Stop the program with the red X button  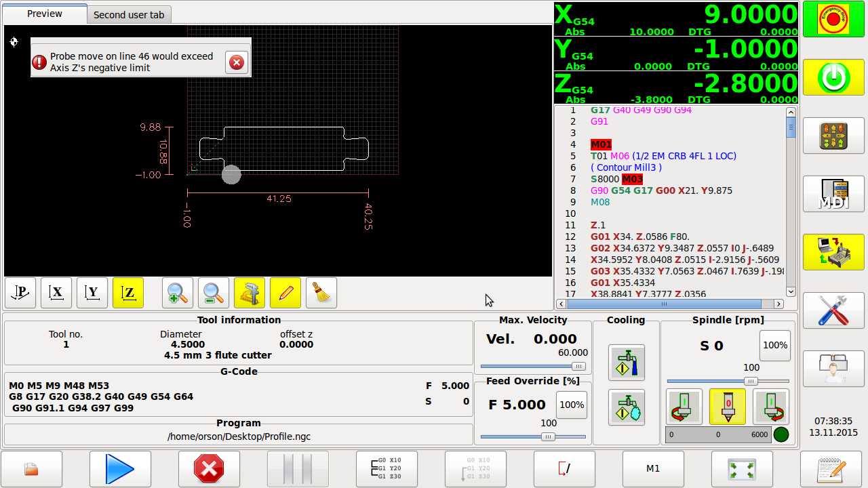pyautogui.click(x=209, y=468)
